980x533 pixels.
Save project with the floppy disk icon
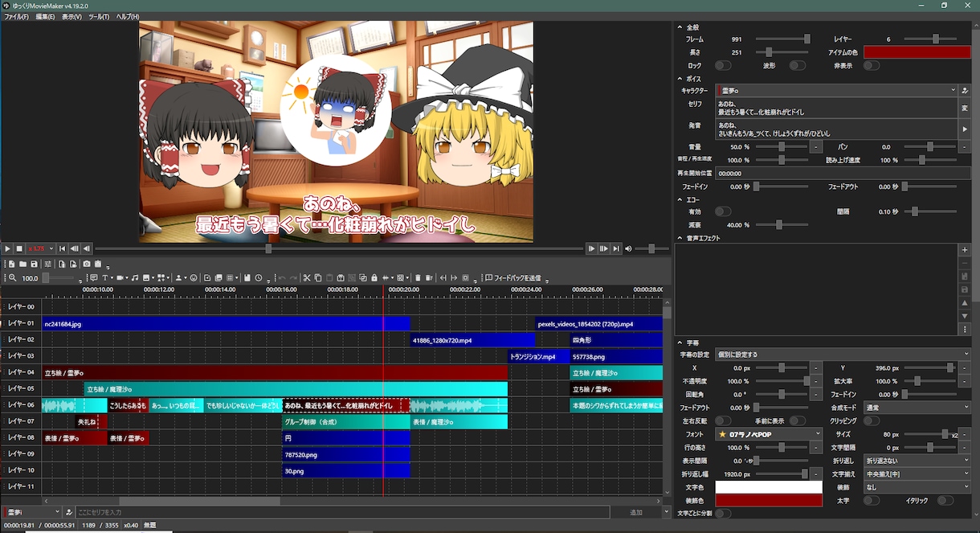click(34, 264)
